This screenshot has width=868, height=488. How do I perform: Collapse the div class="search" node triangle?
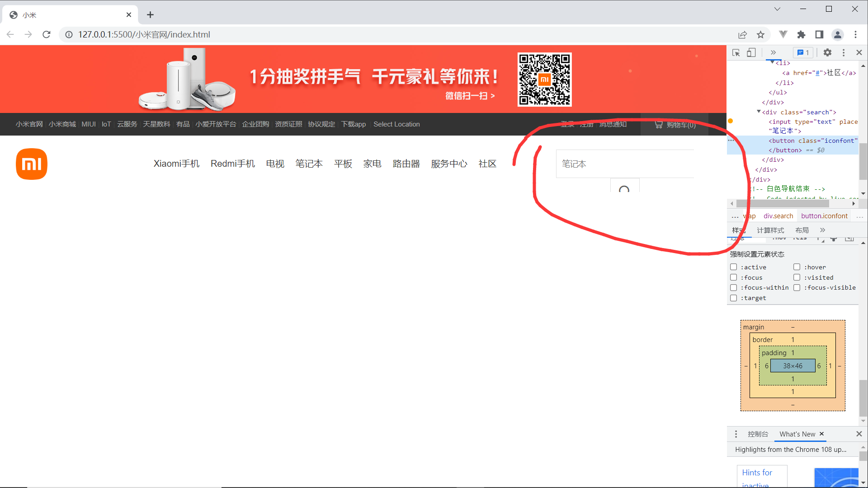point(759,112)
